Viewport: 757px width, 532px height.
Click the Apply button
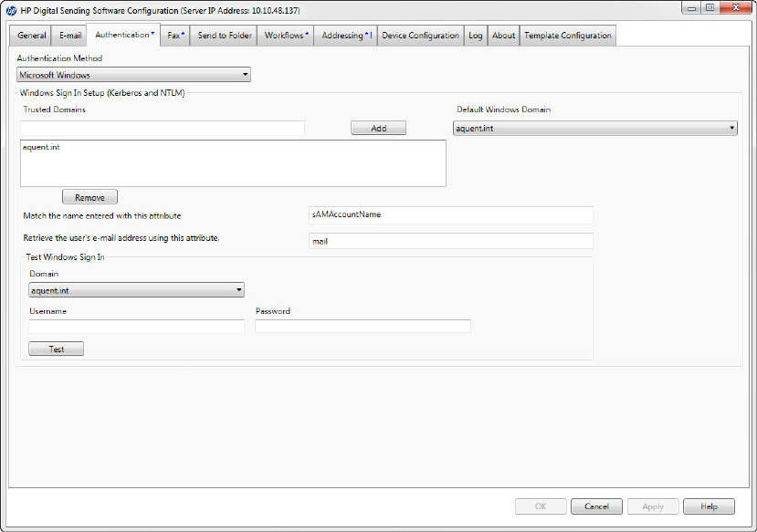tap(653, 506)
